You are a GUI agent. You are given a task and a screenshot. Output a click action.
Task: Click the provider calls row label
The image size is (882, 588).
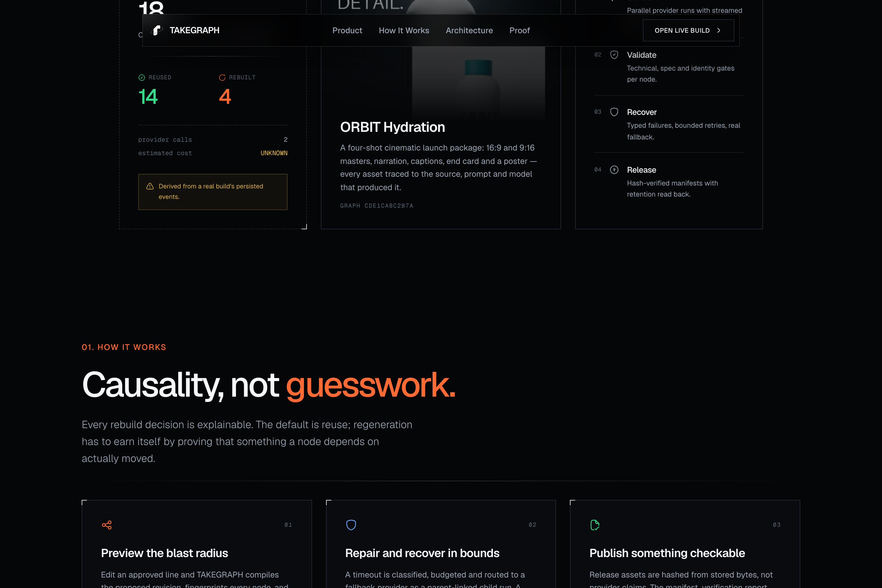(x=165, y=139)
